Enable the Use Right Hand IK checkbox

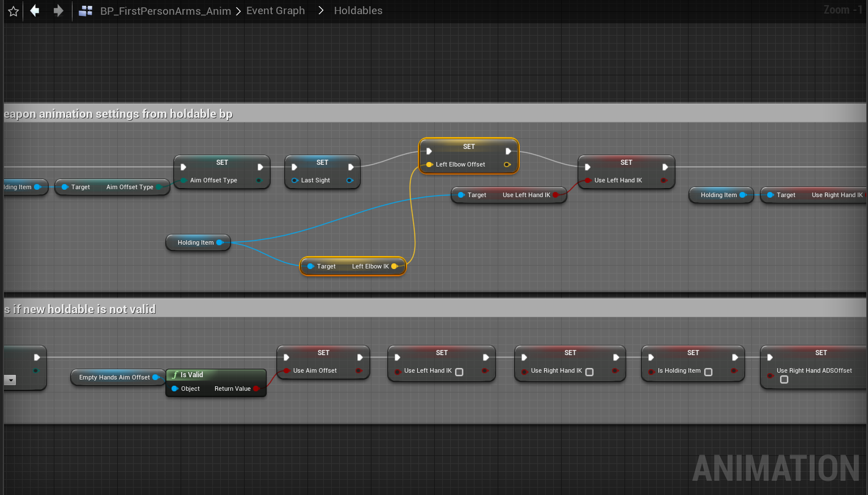[x=589, y=372]
